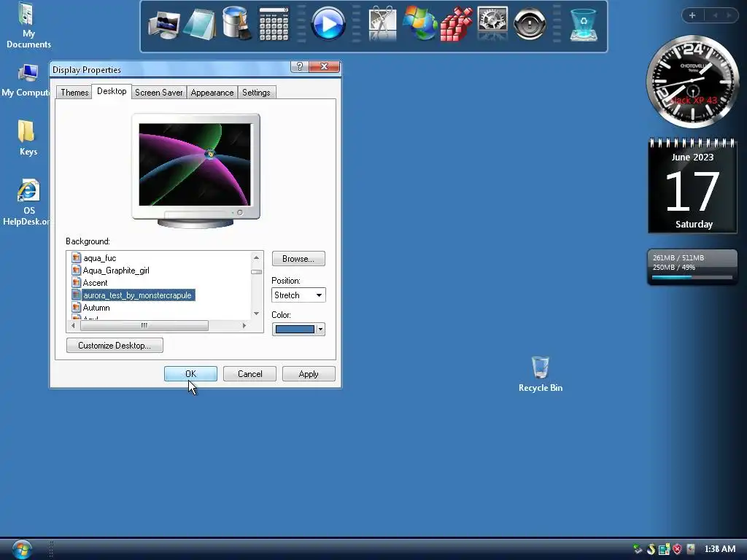Image resolution: width=747 pixels, height=560 pixels.
Task: Click the June 17 calendar gadget
Action: 692,186
